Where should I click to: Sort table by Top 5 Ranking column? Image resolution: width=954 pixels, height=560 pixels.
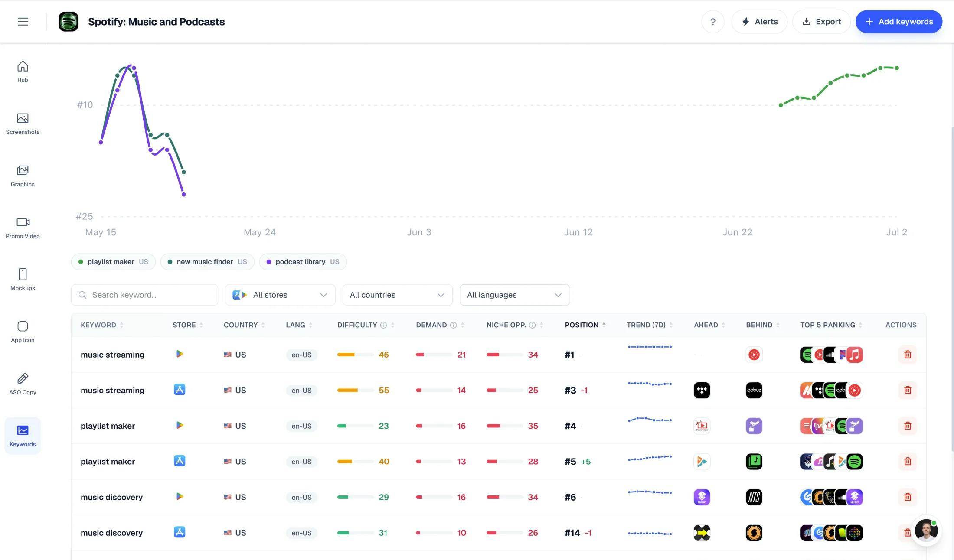[831, 325]
